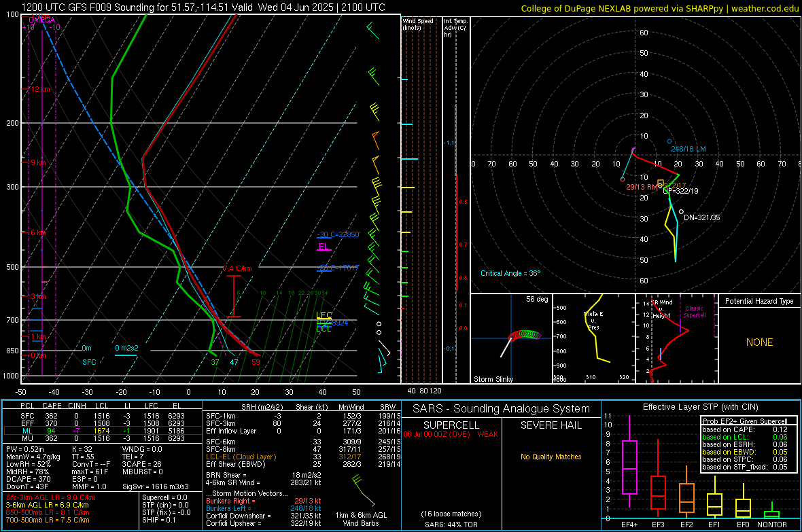Click the UP=322/19 Corfidi label
The height and width of the screenshot is (532, 802).
tap(681, 191)
